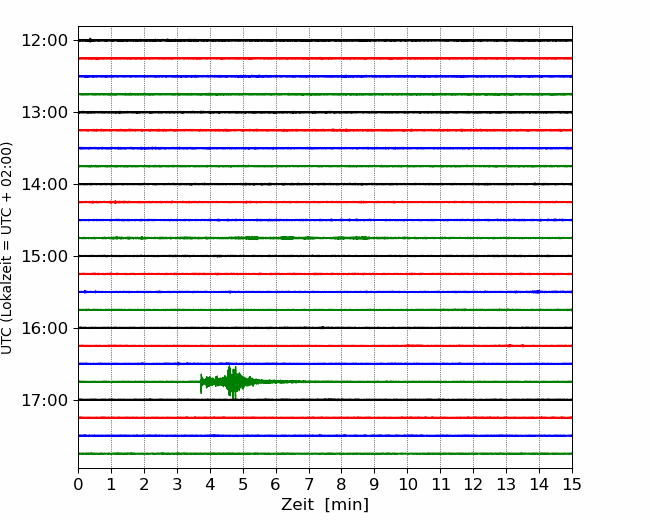Click the 13:00 time label
Image resolution: width=650 pixels, height=520 pixels.
tap(44, 112)
